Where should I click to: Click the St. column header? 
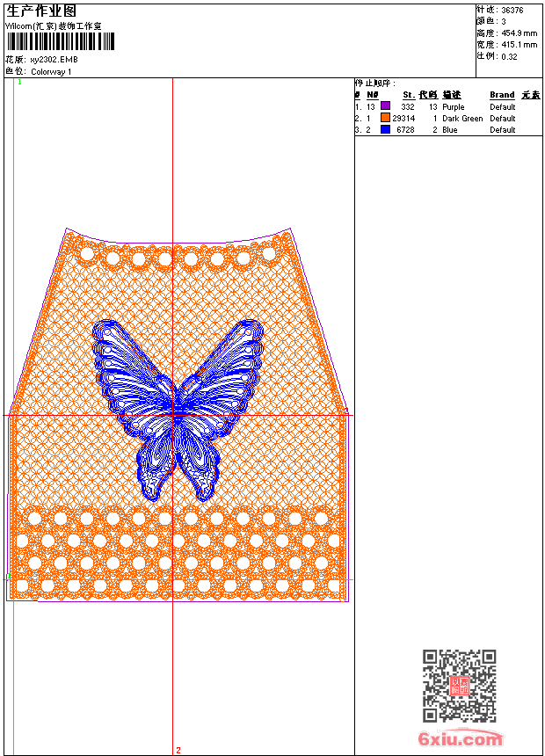409,95
